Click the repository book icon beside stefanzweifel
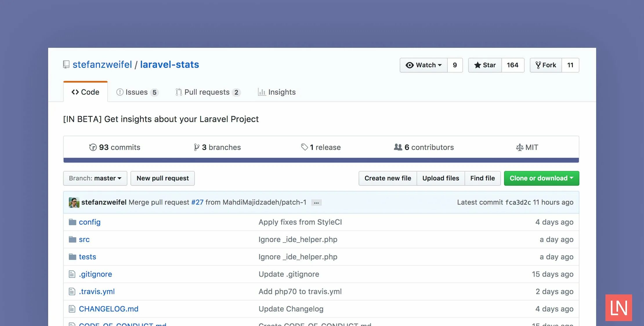This screenshot has height=326, width=644. [x=66, y=64]
